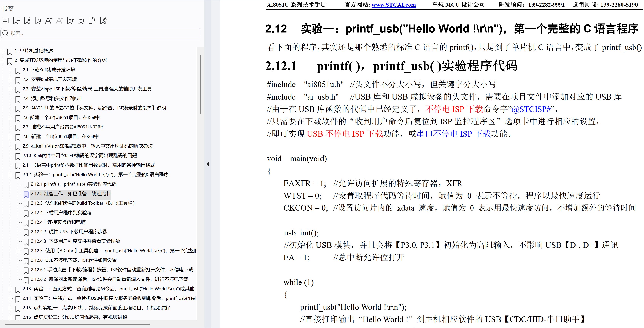Image resolution: width=644 pixels, height=328 pixels.
Task: Click bookmark icon beside 2.12.4 下载用户程序到实验箱
Action: pyautogui.click(x=26, y=214)
